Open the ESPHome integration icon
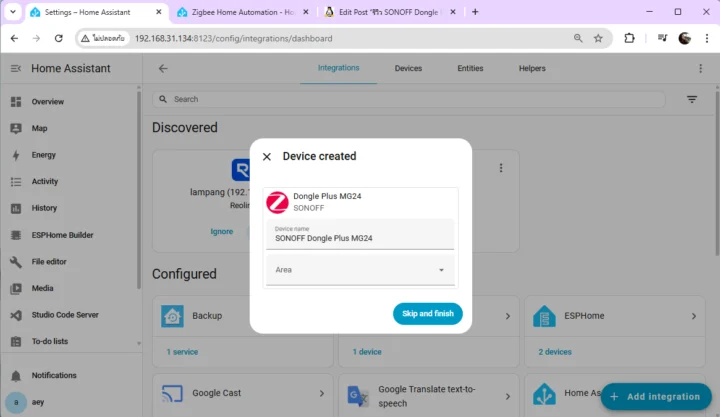Viewport: 720px width, 417px height. pos(544,316)
